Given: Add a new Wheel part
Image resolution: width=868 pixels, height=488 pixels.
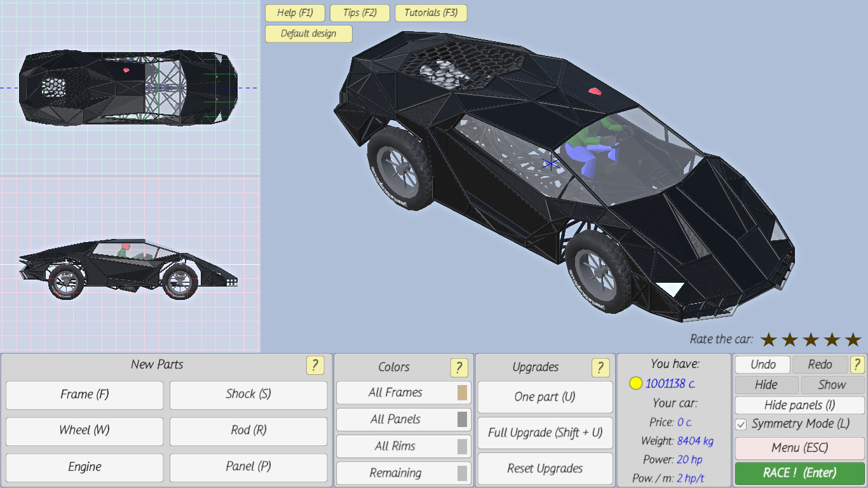Looking at the screenshot, I should coord(85,430).
